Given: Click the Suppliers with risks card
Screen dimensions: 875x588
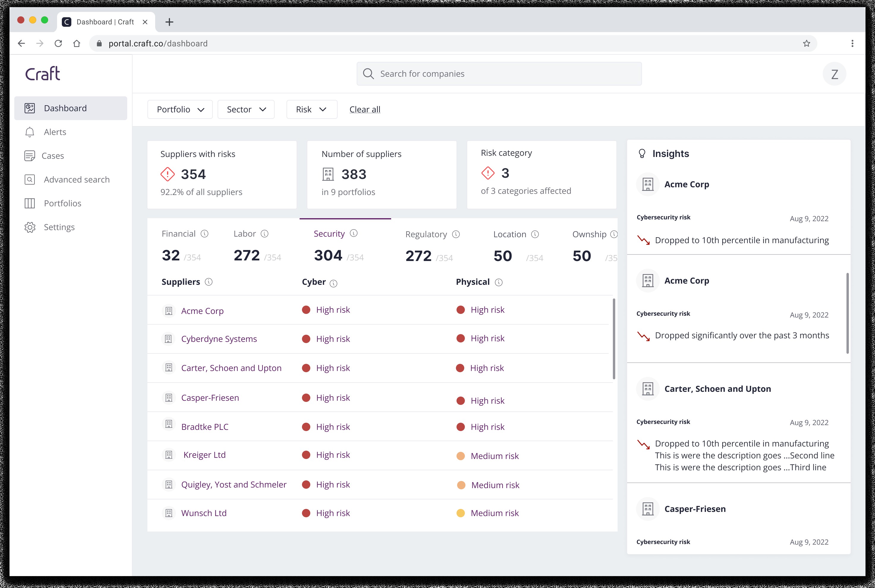Looking at the screenshot, I should point(222,175).
